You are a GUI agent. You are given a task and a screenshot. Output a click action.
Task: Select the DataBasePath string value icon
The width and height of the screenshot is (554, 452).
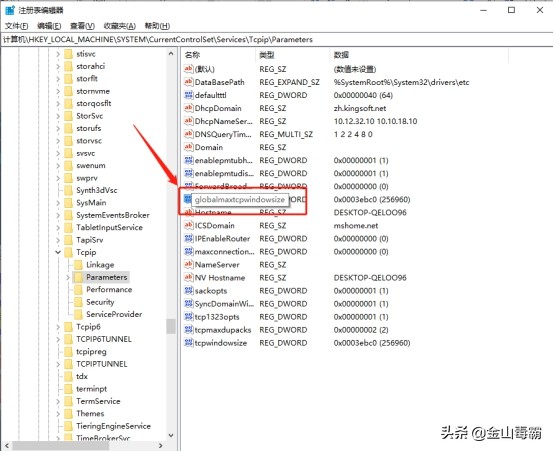pyautogui.click(x=189, y=82)
